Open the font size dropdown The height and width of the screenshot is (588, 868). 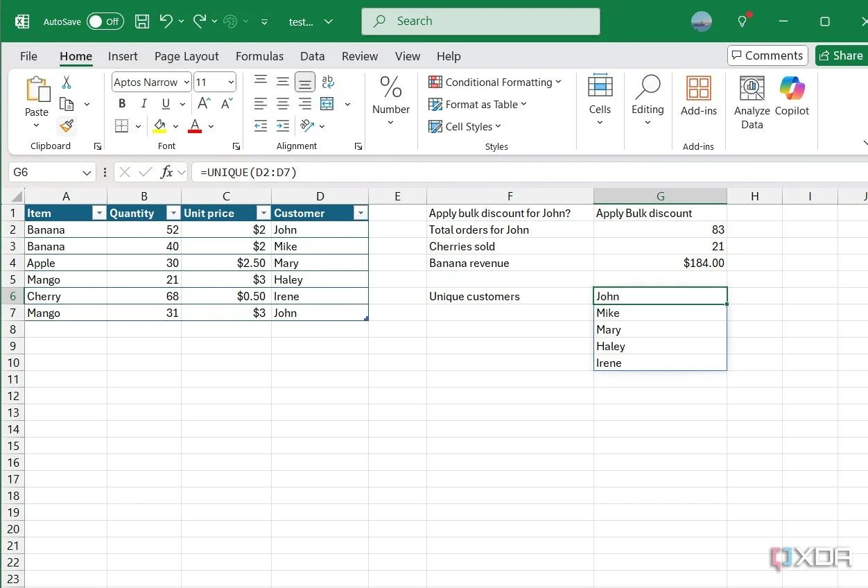click(x=231, y=82)
